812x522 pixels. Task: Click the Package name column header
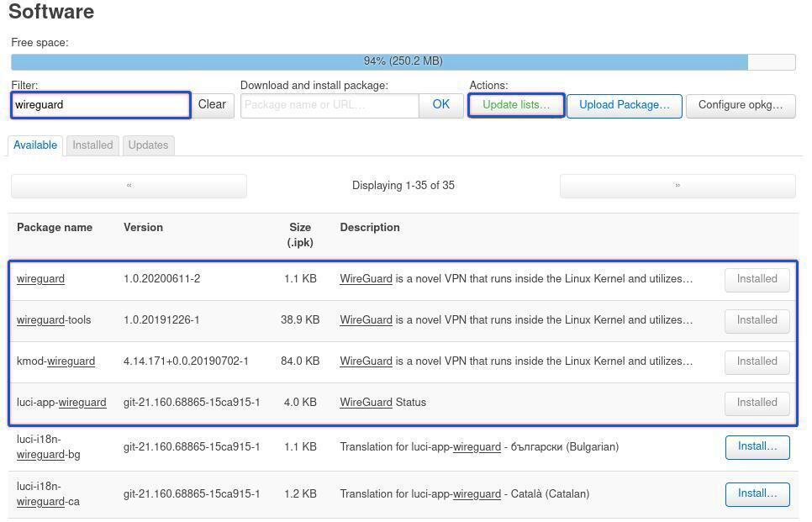click(55, 228)
